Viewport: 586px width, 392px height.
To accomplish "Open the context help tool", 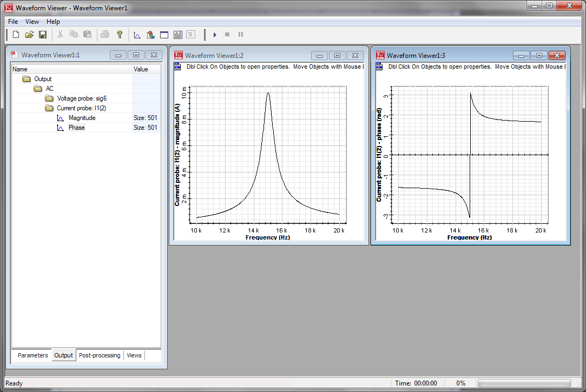I will coord(118,34).
